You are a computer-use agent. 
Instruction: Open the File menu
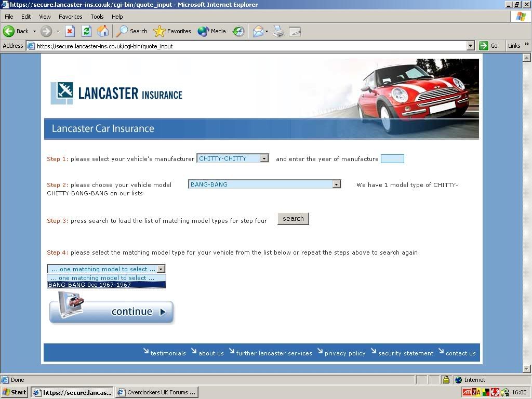point(9,17)
